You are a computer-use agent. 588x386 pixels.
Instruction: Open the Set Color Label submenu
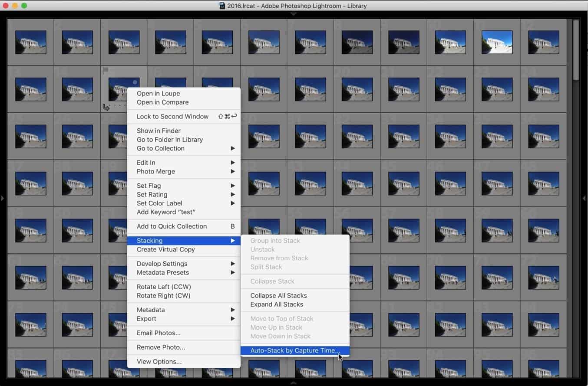pyautogui.click(x=184, y=203)
